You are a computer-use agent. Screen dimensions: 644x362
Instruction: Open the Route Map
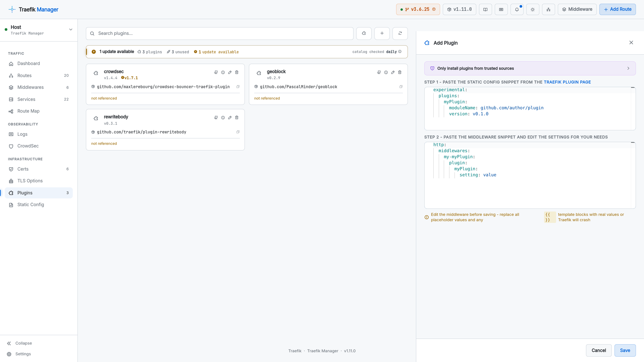(x=39, y=111)
